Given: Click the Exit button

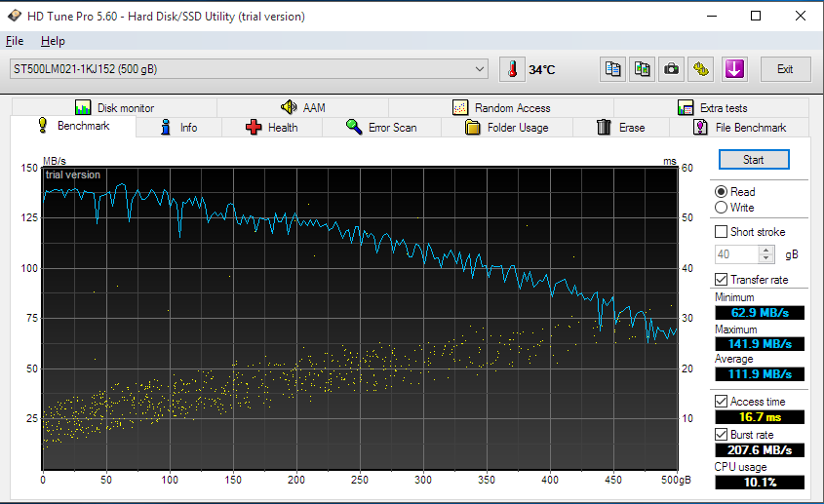Looking at the screenshot, I should (785, 69).
